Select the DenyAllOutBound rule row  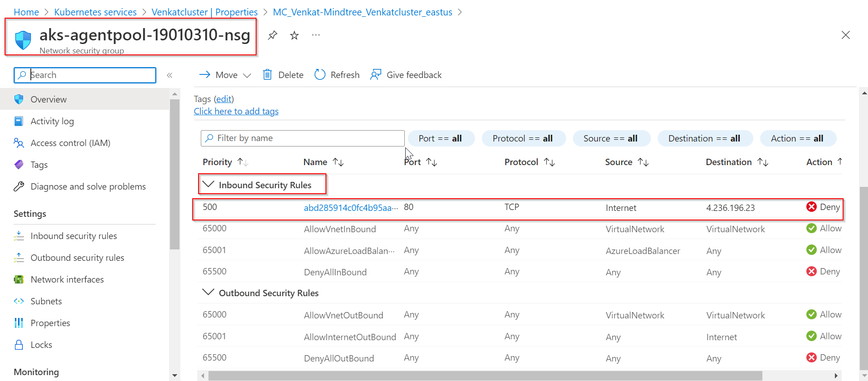pyautogui.click(x=519, y=358)
